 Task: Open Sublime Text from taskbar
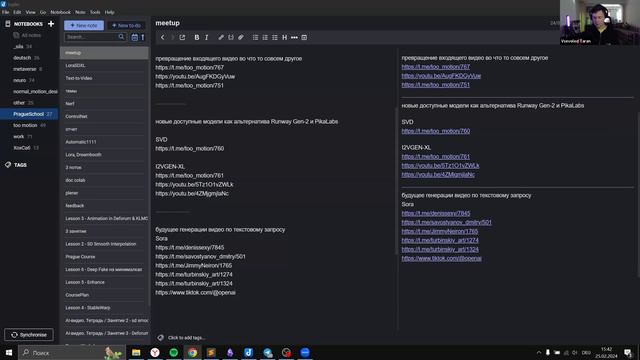[x=211, y=352]
